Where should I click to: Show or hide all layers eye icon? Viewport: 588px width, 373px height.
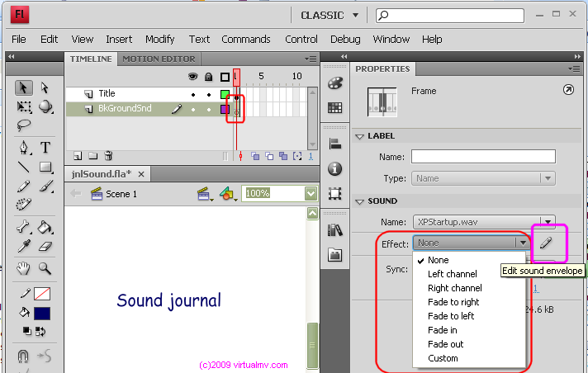pyautogui.click(x=192, y=77)
